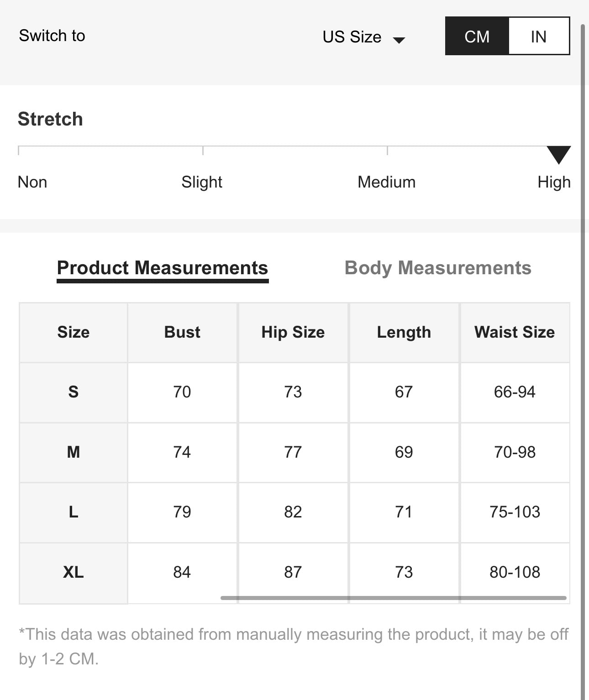
Task: Switch units to CM
Action: pyautogui.click(x=477, y=37)
